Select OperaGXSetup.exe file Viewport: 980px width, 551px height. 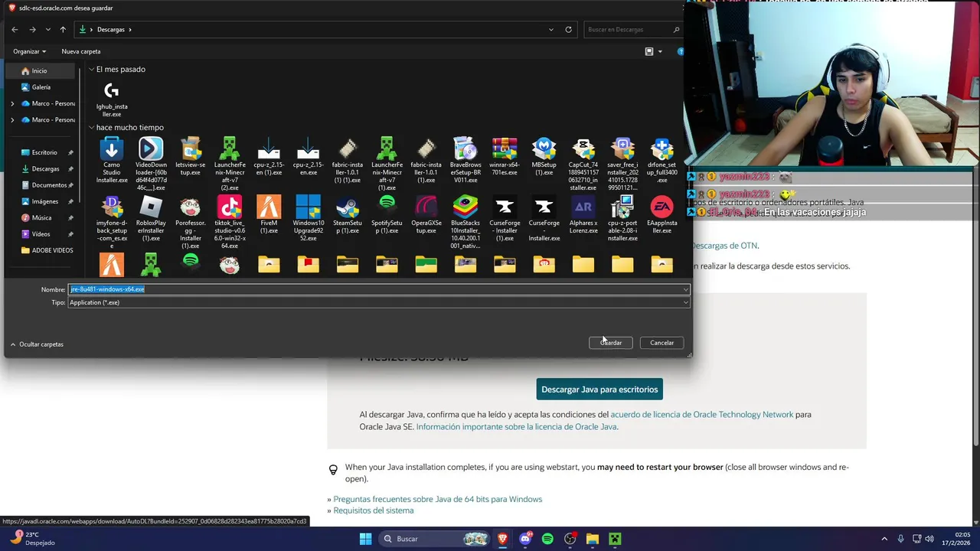426,215
